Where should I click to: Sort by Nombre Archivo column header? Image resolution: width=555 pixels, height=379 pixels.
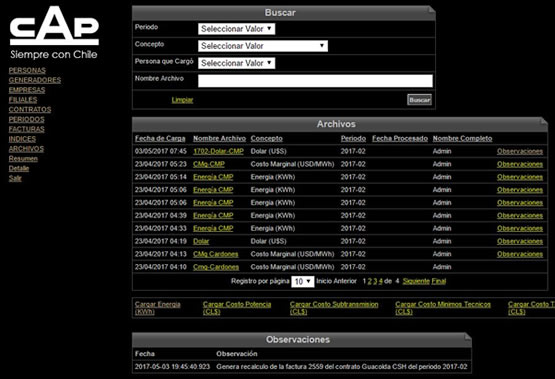point(219,138)
